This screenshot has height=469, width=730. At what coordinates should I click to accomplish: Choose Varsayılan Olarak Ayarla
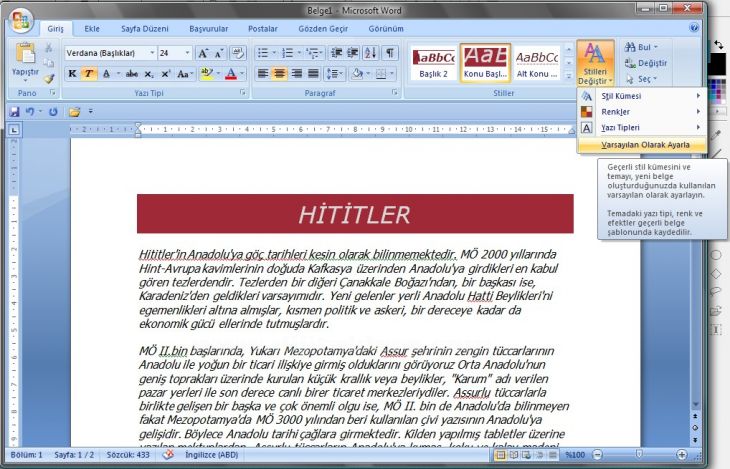[x=642, y=145]
